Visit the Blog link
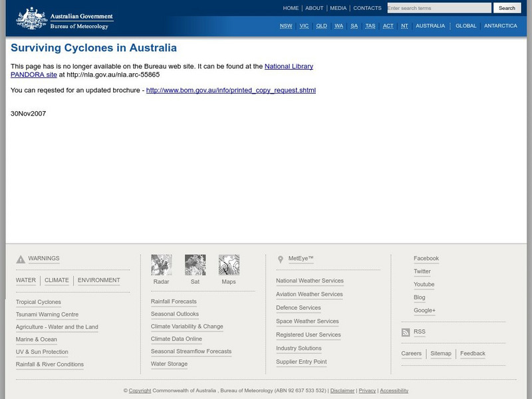The height and width of the screenshot is (399, 532). tap(420, 297)
